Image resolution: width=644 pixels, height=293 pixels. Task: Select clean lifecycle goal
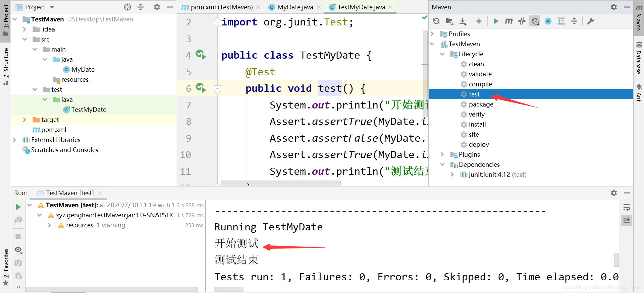[x=476, y=64]
